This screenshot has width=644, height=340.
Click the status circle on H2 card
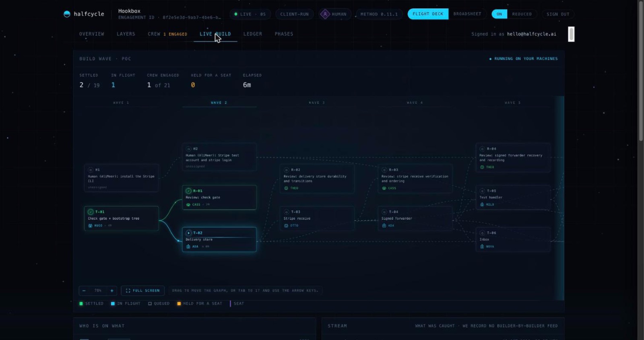coord(188,149)
